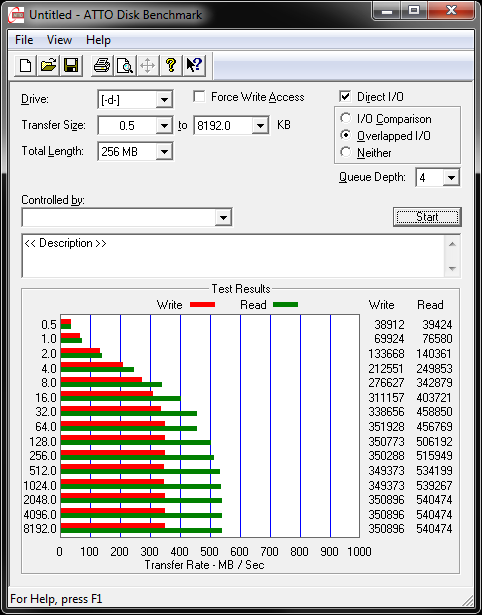
Task: Open the View menu
Action: (59, 40)
